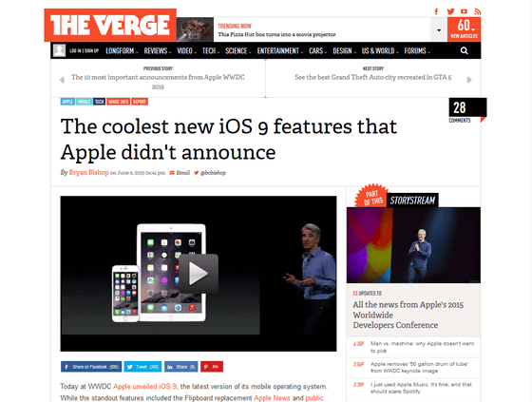Click the Tweet share button
Screen dimensions: 532x402
[142, 367]
